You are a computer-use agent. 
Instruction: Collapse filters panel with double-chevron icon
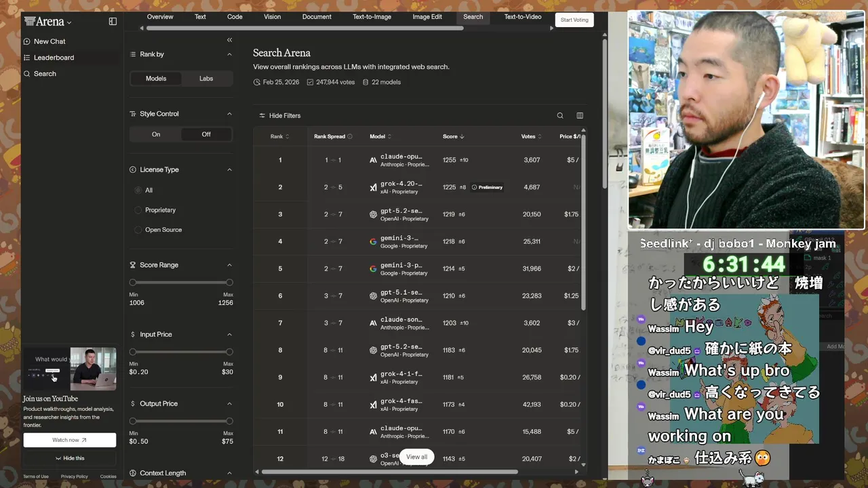coord(229,40)
